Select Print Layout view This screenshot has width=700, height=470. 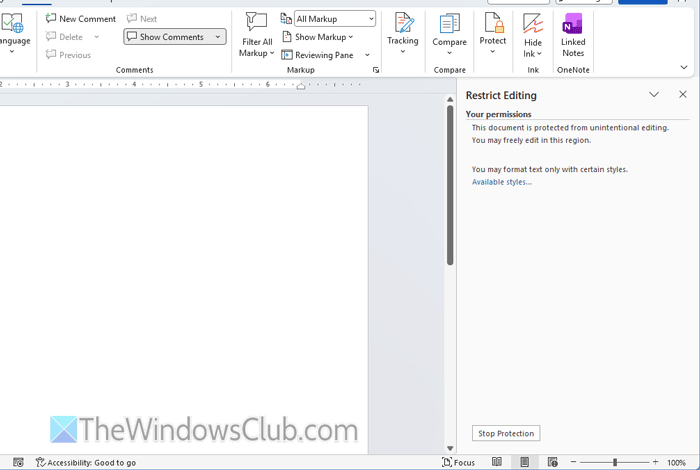pos(525,462)
